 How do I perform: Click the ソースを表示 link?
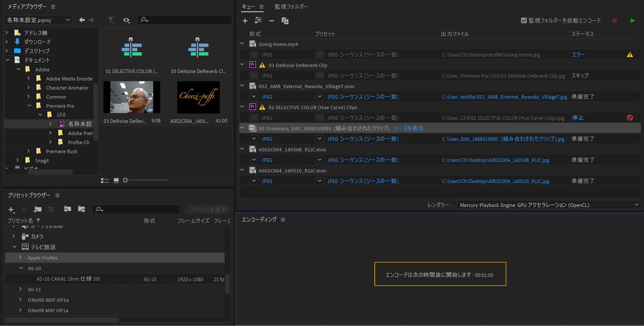(x=408, y=128)
